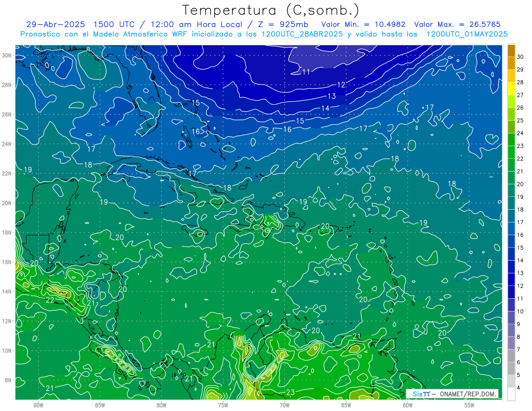The width and height of the screenshot is (532, 411).
Task: Click the map contour label 23
Action: coord(291,392)
